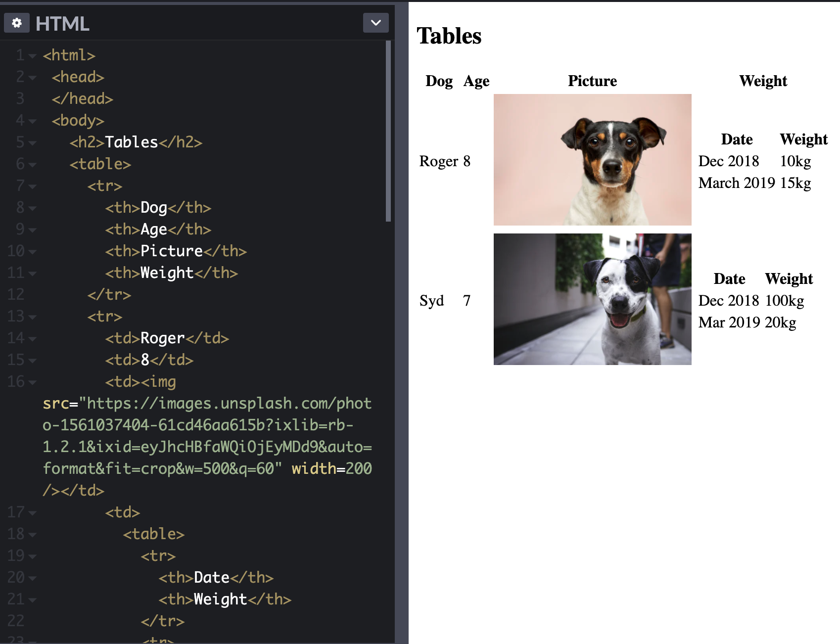The height and width of the screenshot is (644, 840).
Task: Click the word Roger in the code
Action: [161, 338]
